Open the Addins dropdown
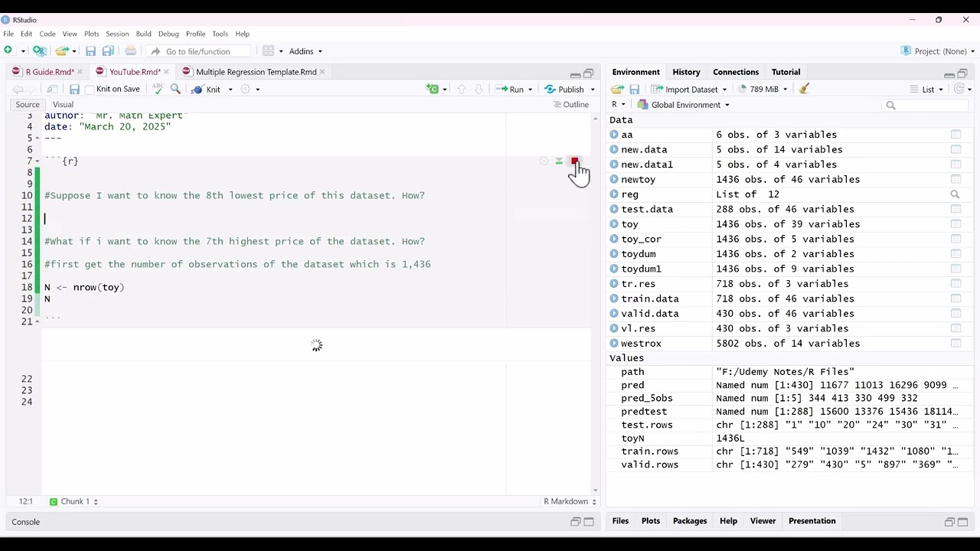The width and height of the screenshot is (980, 551). (305, 51)
